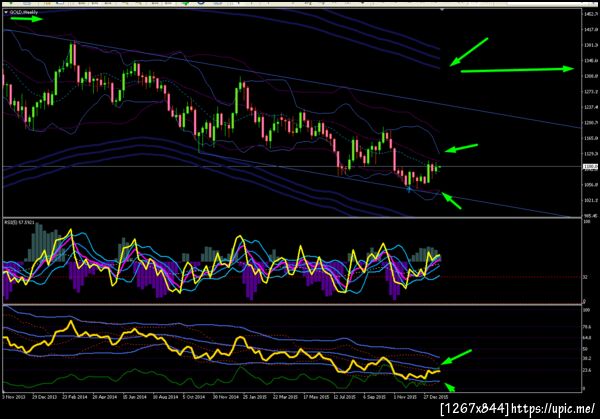Click the GOLD,Weekly chart title label

tap(24, 12)
